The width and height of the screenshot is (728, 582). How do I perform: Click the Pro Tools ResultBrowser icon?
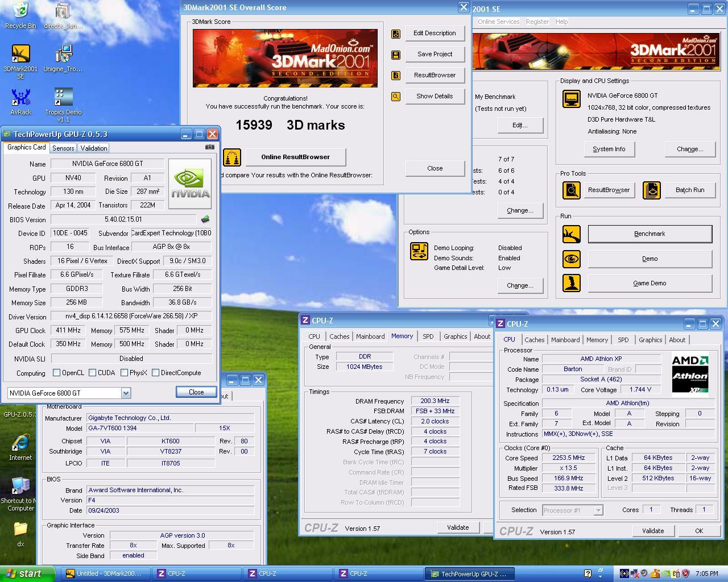point(572,190)
